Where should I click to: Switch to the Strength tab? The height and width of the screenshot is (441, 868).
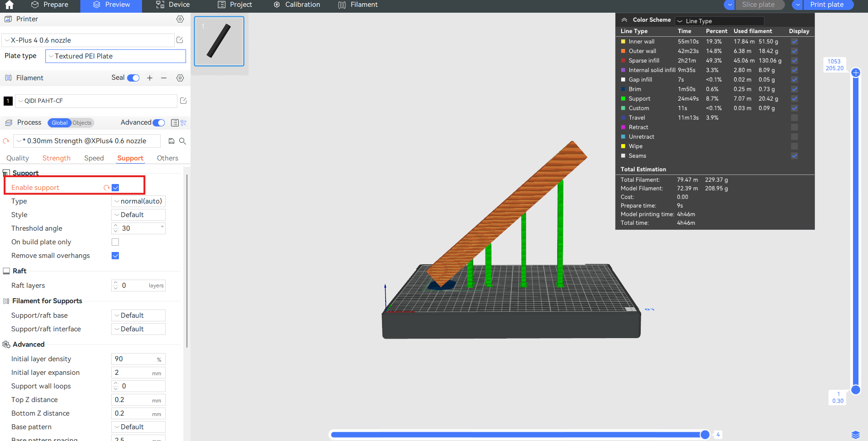pos(56,158)
